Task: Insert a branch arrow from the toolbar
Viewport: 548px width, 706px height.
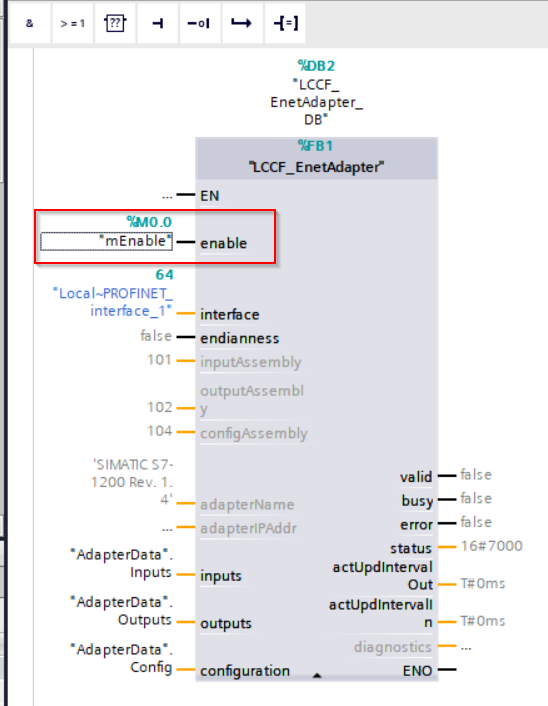Action: pos(242,23)
